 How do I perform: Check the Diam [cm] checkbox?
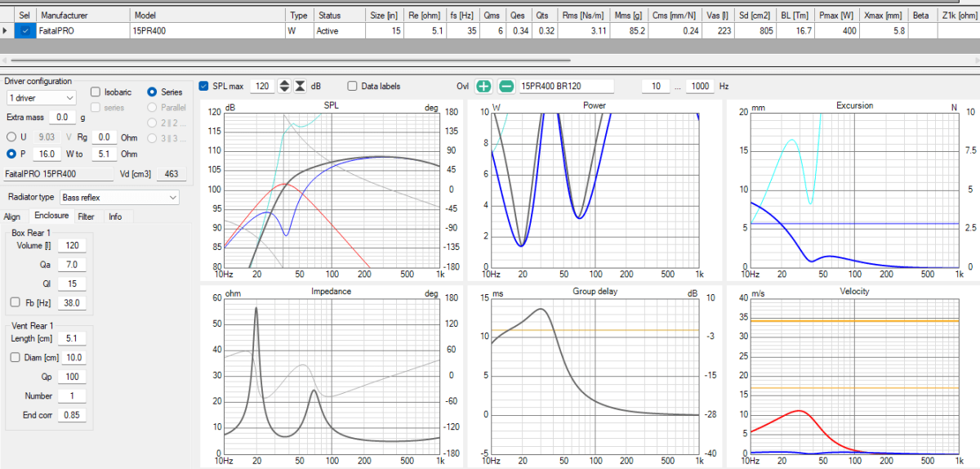(16, 357)
